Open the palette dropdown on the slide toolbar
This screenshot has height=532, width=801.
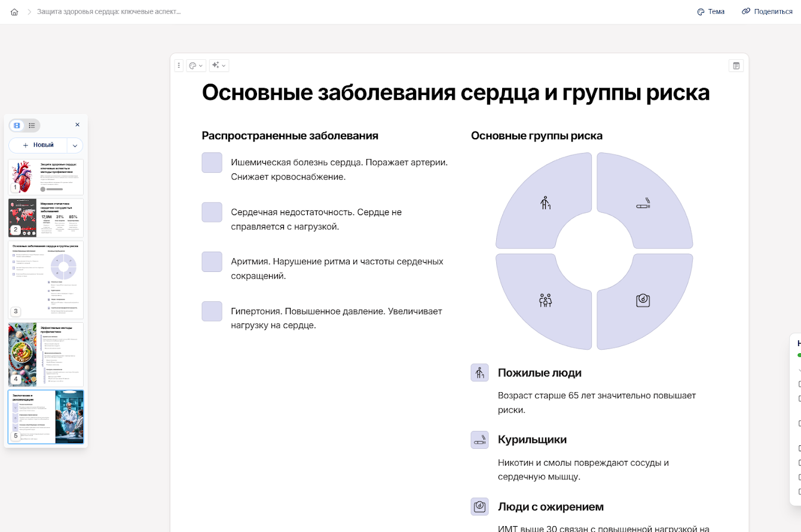tap(201, 65)
